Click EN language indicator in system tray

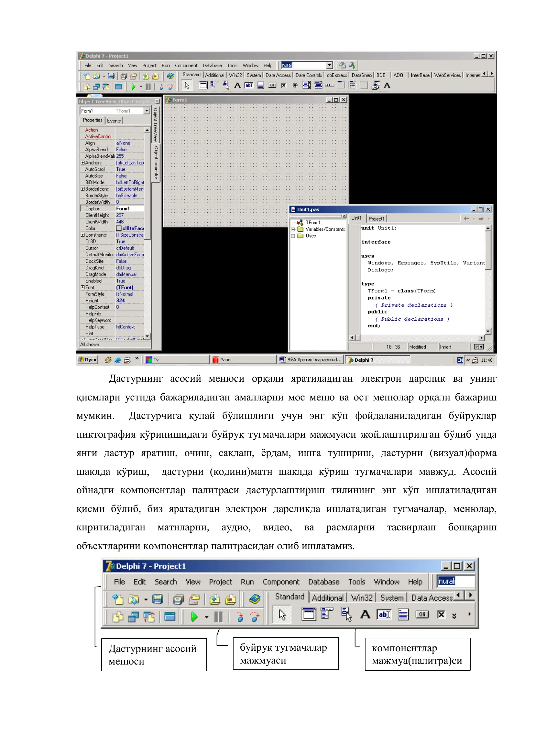pos(460,360)
